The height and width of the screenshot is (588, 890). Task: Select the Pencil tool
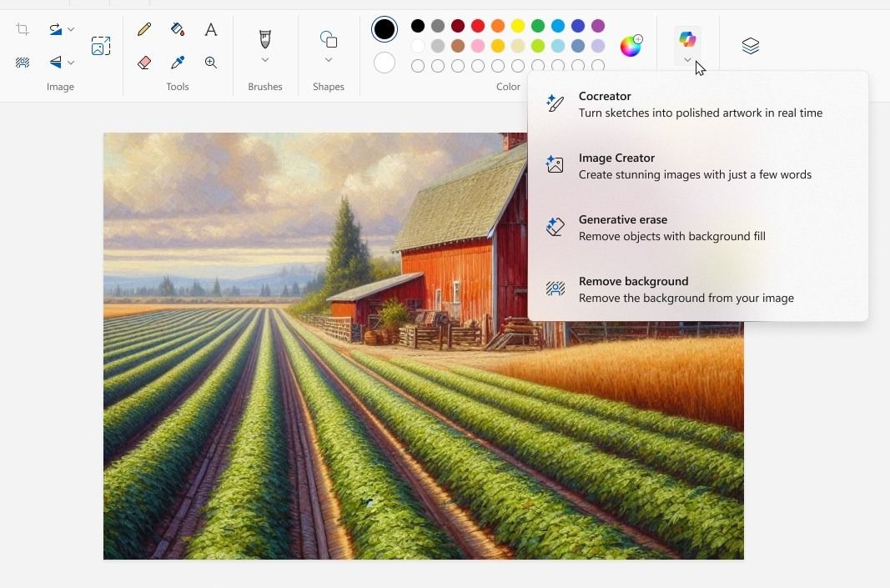point(143,29)
